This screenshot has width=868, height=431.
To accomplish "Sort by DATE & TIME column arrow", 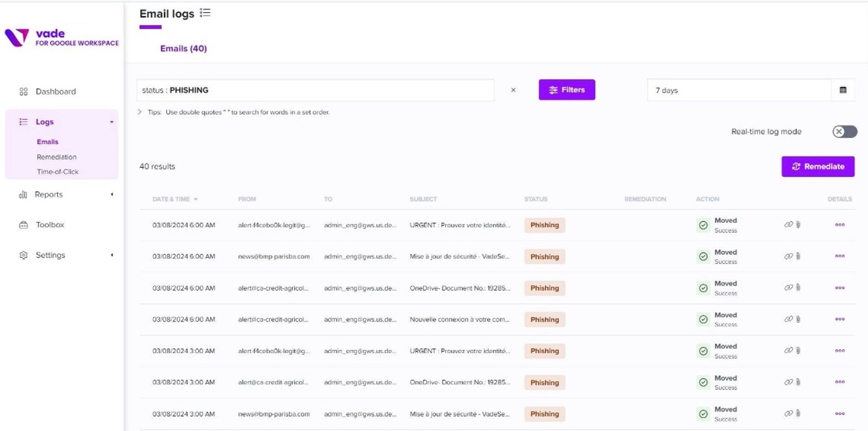I will click(x=195, y=199).
